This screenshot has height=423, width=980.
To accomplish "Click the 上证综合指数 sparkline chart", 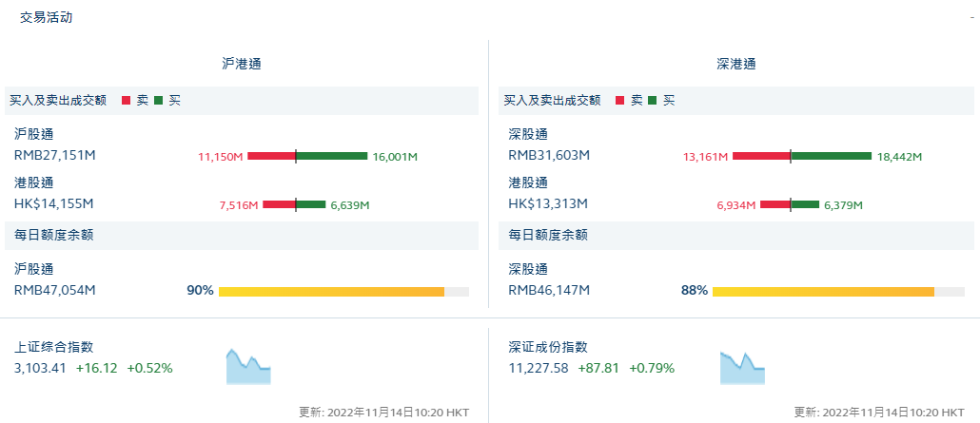I will tap(248, 367).
